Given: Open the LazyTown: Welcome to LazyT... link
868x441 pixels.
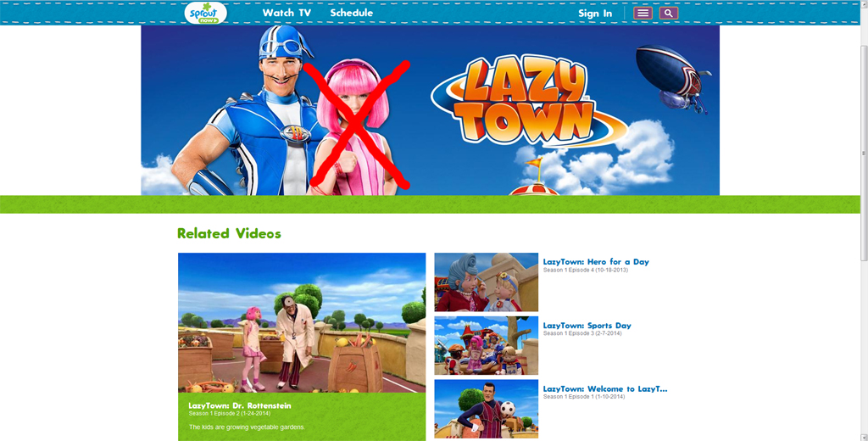Looking at the screenshot, I should tap(605, 389).
